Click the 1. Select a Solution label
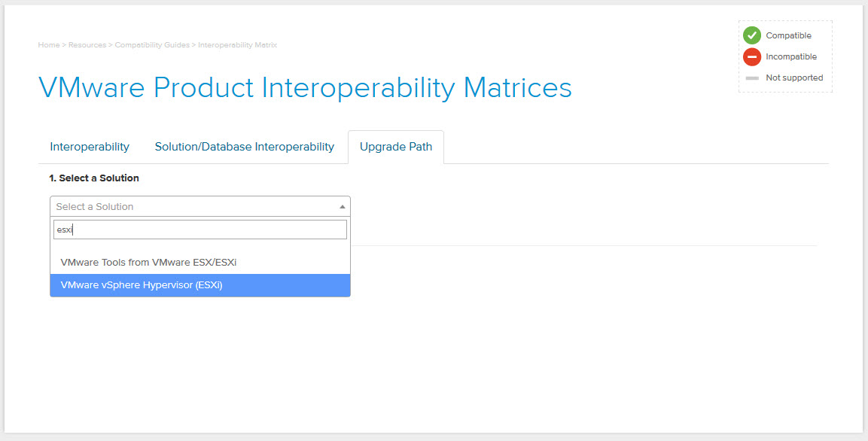This screenshot has height=441, width=868. pyautogui.click(x=94, y=178)
